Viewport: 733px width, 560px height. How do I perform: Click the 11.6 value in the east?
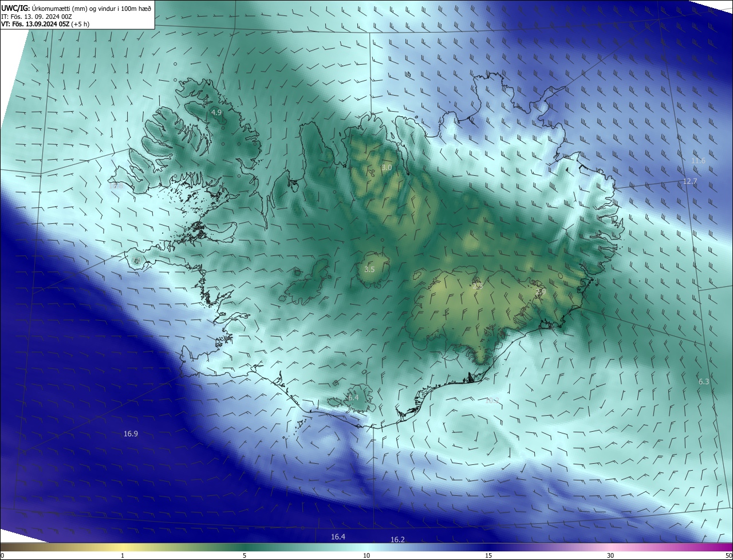coord(698,161)
